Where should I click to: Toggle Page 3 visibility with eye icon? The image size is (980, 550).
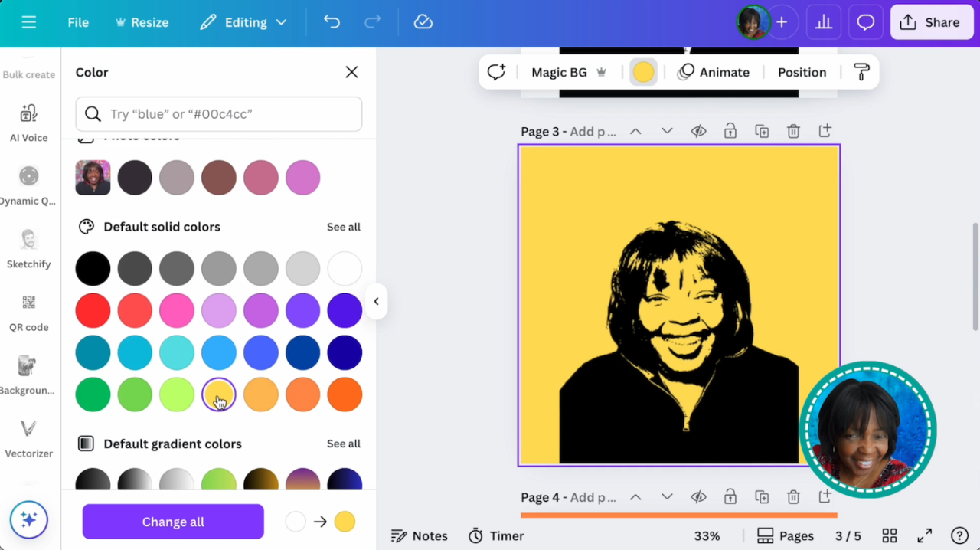coord(698,131)
